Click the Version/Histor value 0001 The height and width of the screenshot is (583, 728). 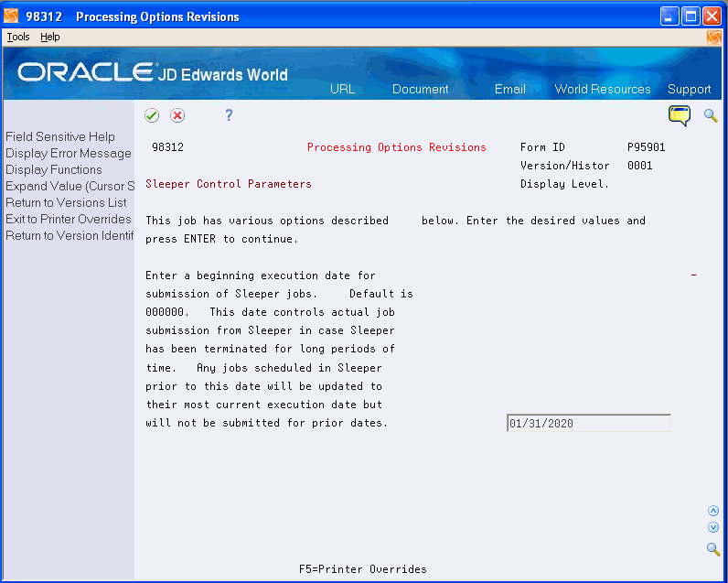click(x=640, y=166)
